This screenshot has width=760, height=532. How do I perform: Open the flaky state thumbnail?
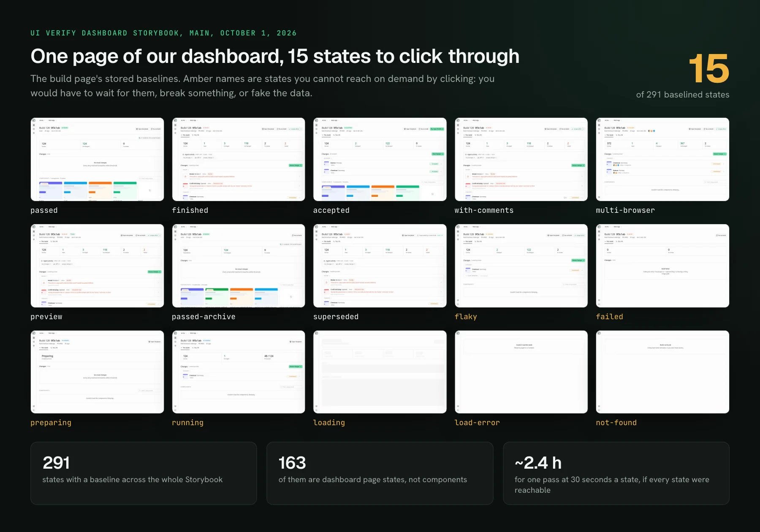click(x=521, y=266)
